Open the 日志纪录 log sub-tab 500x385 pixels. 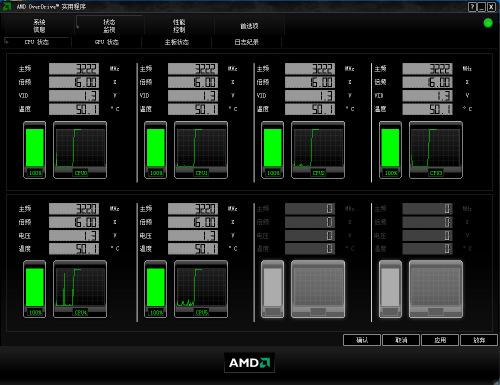point(247,42)
